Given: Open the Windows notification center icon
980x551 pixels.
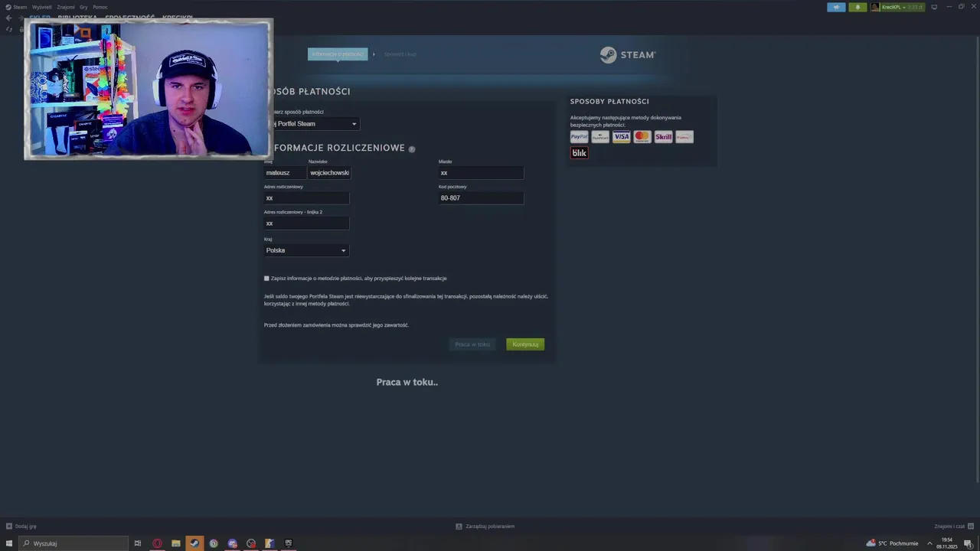Looking at the screenshot, I should point(968,543).
